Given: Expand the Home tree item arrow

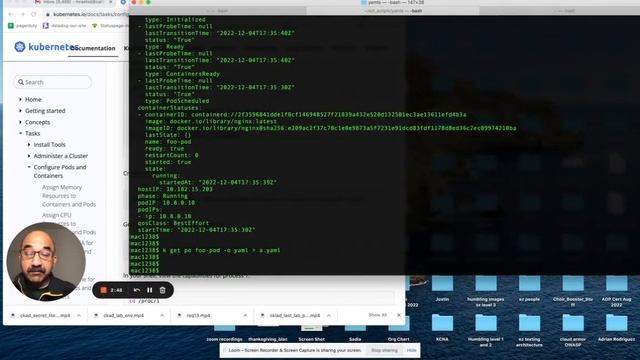Looking at the screenshot, I should point(20,99).
